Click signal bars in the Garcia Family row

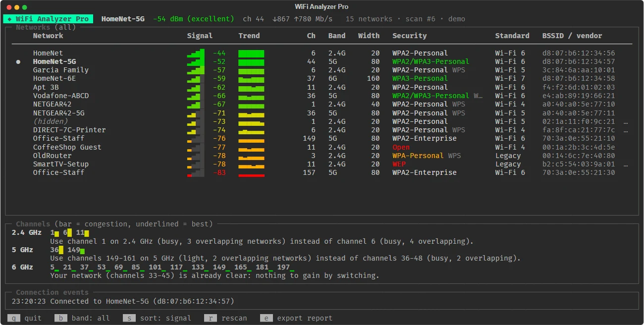196,70
